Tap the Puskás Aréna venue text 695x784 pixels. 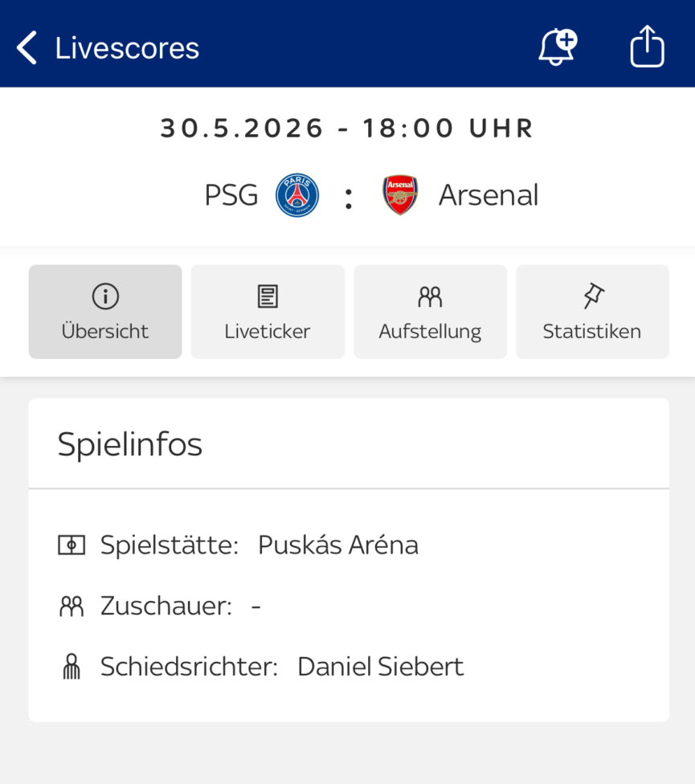338,545
